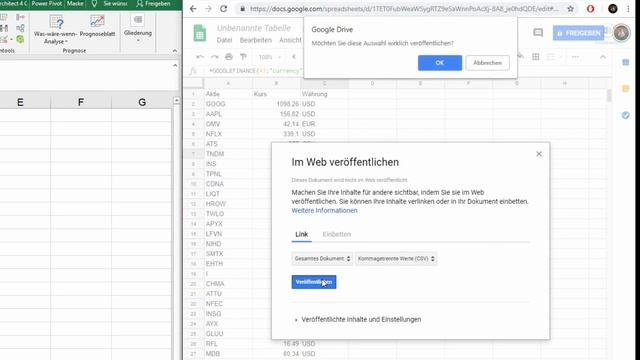
Task: Open the 100% zoom dropdown
Action: [269, 57]
